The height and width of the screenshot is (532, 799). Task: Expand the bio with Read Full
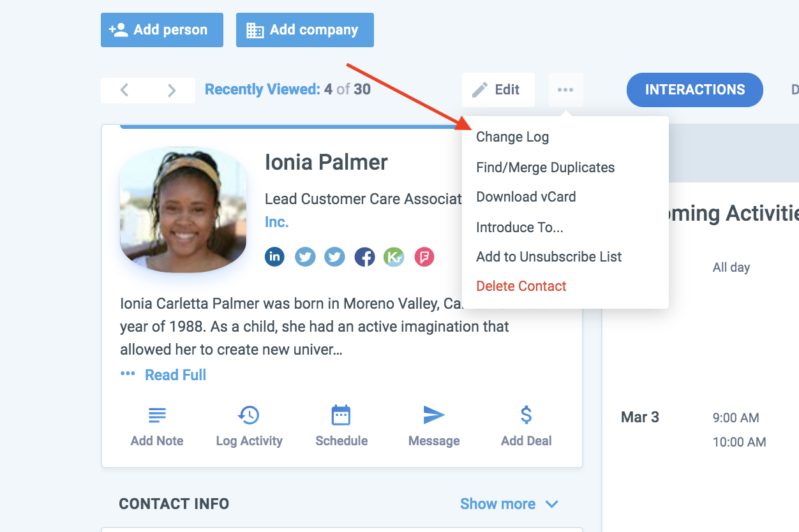pyautogui.click(x=175, y=375)
